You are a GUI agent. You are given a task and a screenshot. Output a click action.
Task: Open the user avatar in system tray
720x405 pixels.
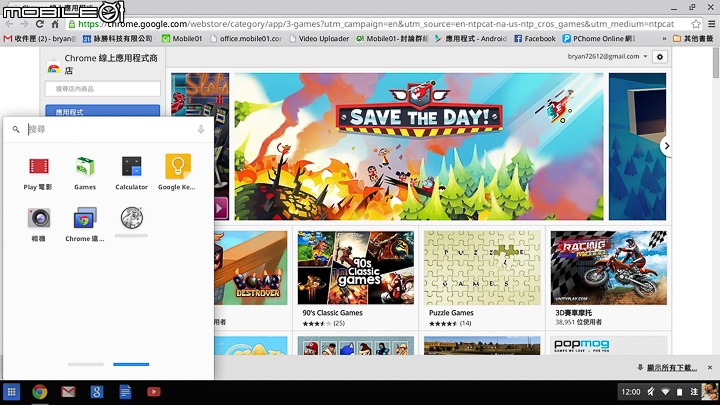pyautogui.click(x=709, y=392)
